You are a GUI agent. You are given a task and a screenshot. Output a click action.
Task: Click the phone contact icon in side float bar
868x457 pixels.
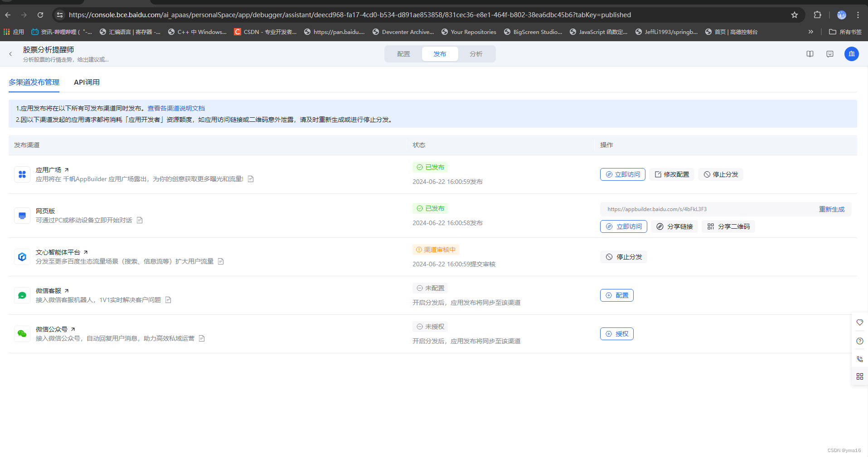860,359
